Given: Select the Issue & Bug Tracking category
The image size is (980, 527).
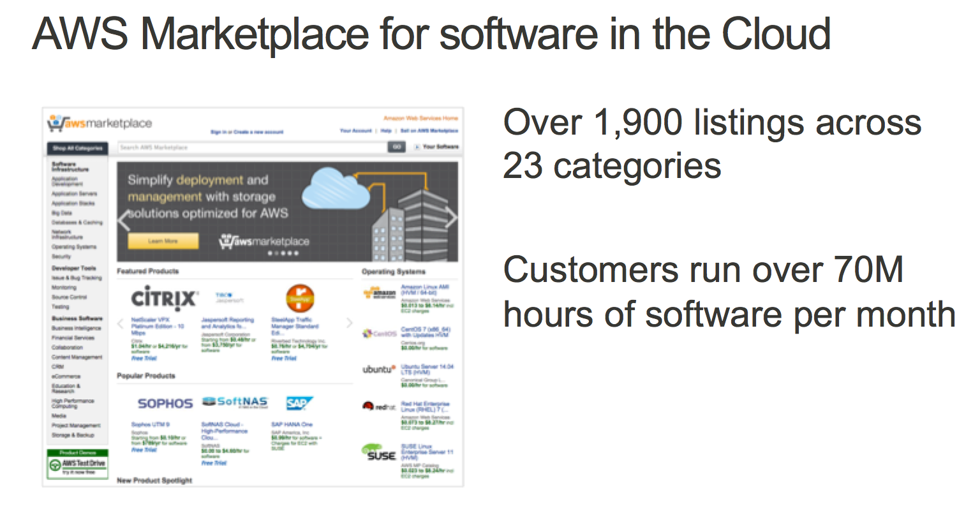Looking at the screenshot, I should pos(77,278).
